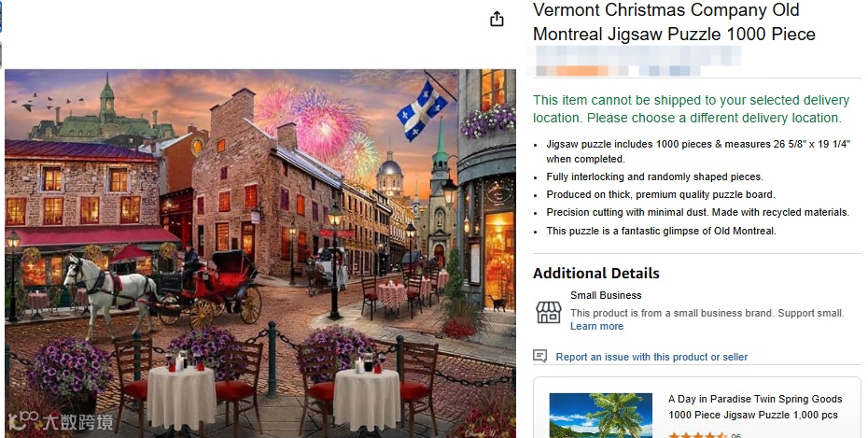This screenshot has height=438, width=868.
Task: Click Report an issue with this product link
Action: point(651,357)
